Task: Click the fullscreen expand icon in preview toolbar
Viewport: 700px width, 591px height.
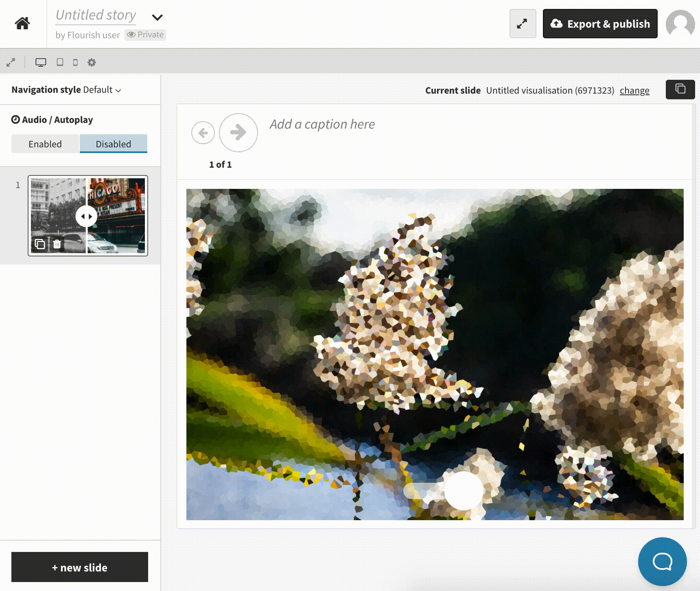Action: tap(11, 62)
